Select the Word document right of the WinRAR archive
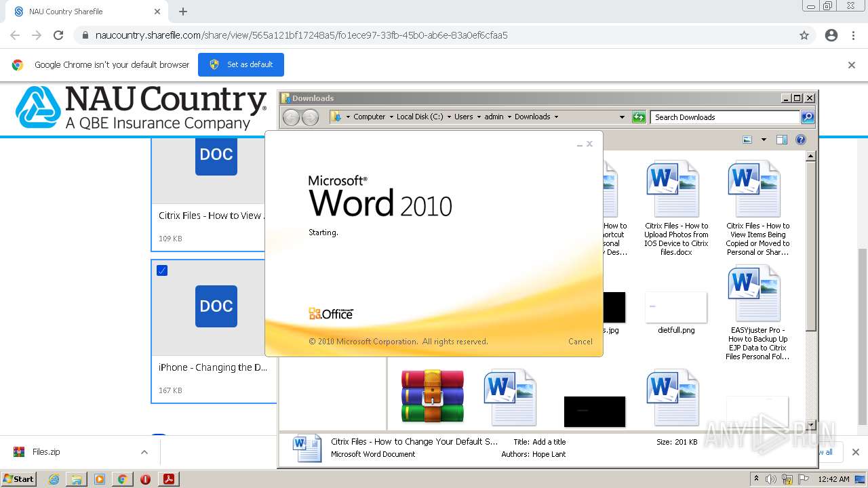The image size is (868, 488). [510, 397]
